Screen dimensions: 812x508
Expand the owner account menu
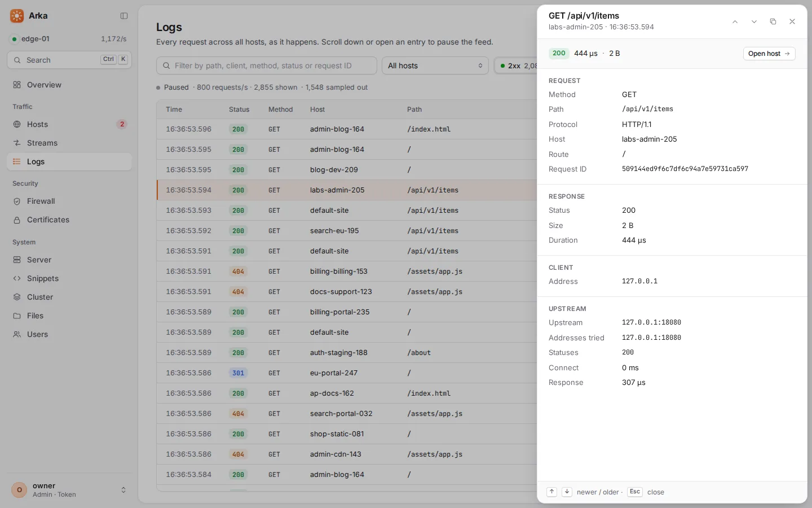coord(69,490)
